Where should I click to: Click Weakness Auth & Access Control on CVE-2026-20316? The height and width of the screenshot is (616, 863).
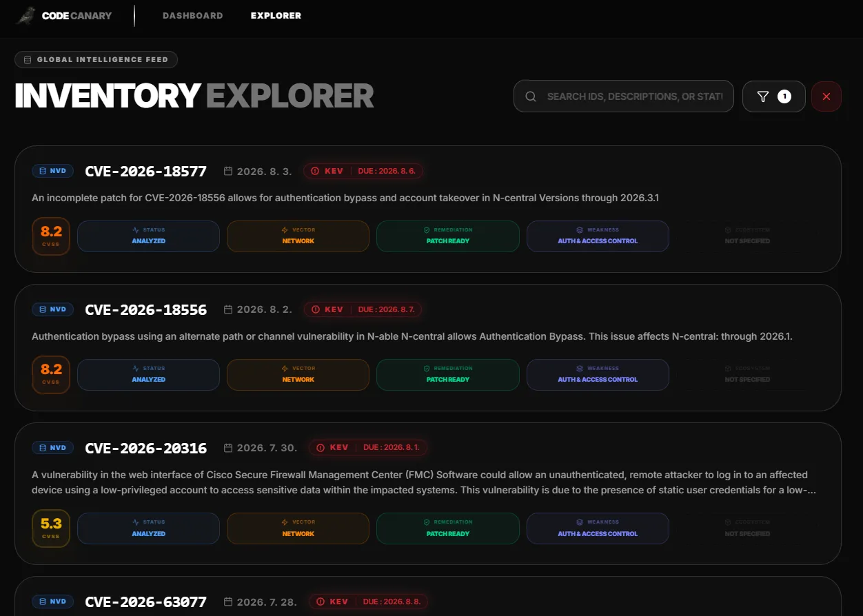[x=598, y=529]
